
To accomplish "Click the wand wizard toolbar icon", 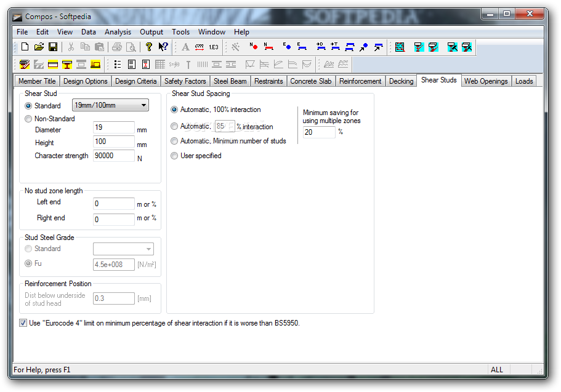I will tap(235, 47).
